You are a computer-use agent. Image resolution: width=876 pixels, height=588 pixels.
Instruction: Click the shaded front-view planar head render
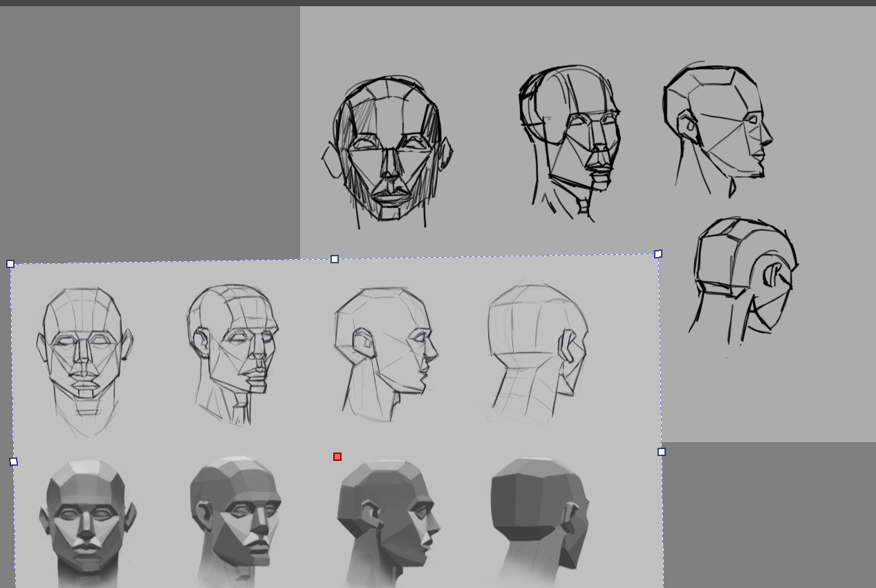pos(87,523)
